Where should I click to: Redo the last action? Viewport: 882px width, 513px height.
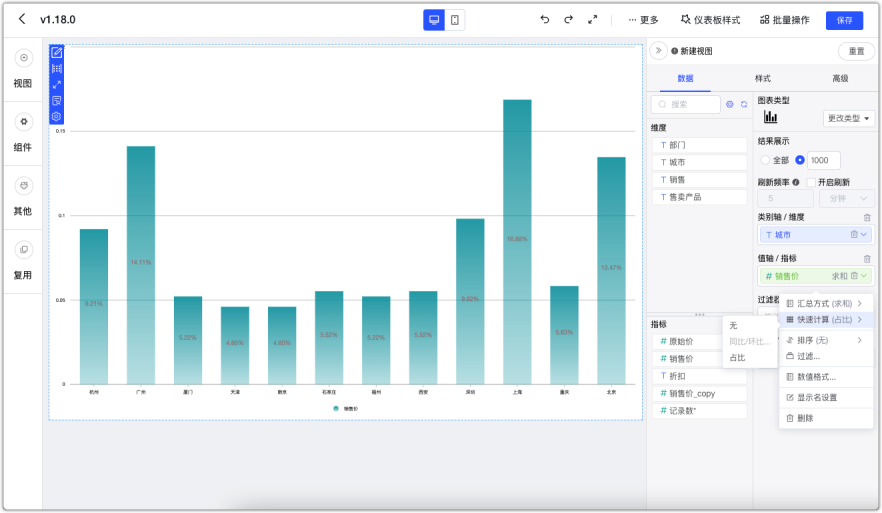coord(569,20)
